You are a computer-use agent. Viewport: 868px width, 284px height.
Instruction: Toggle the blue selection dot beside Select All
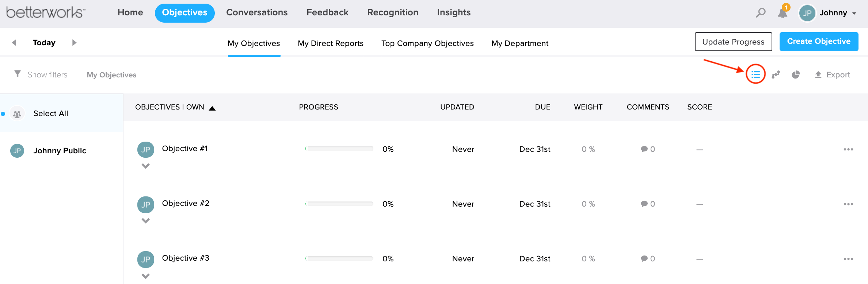tap(4, 114)
